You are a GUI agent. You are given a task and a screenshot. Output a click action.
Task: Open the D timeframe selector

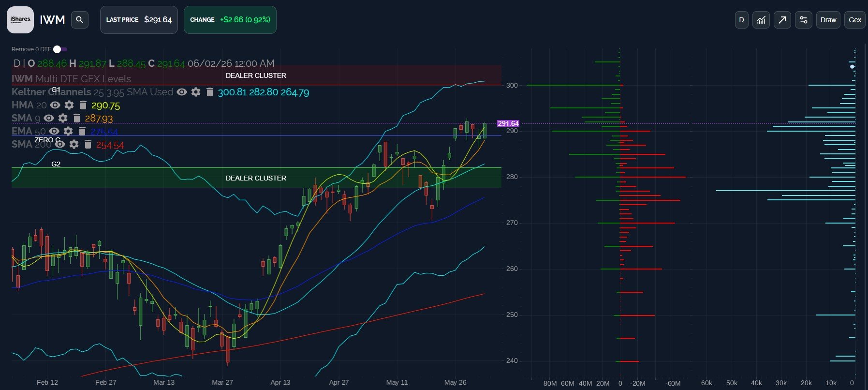click(x=741, y=20)
